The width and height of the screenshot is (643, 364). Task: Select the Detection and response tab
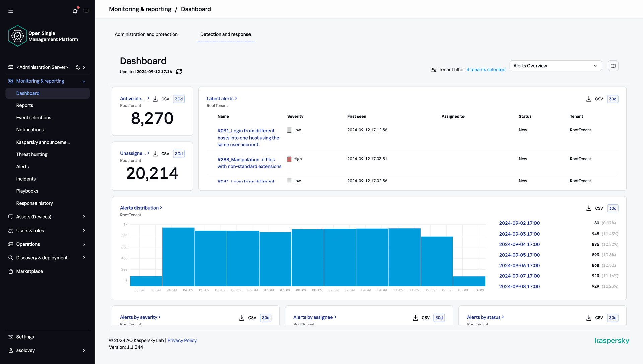click(225, 34)
